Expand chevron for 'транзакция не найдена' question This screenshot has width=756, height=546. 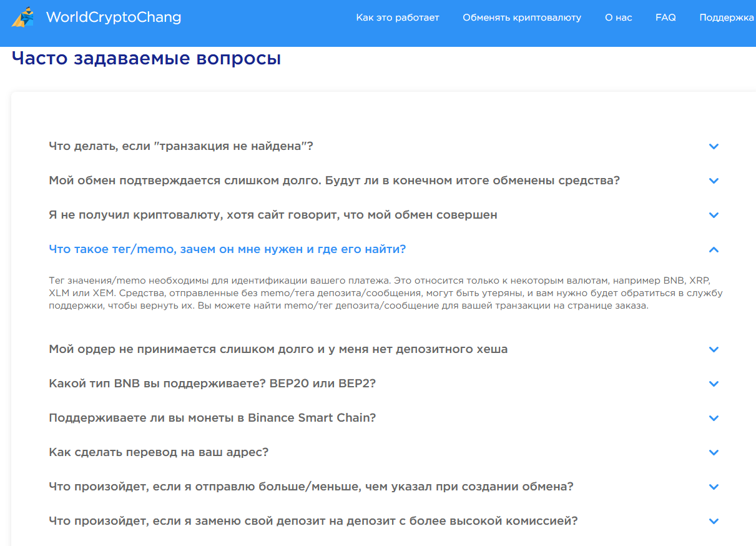point(714,147)
